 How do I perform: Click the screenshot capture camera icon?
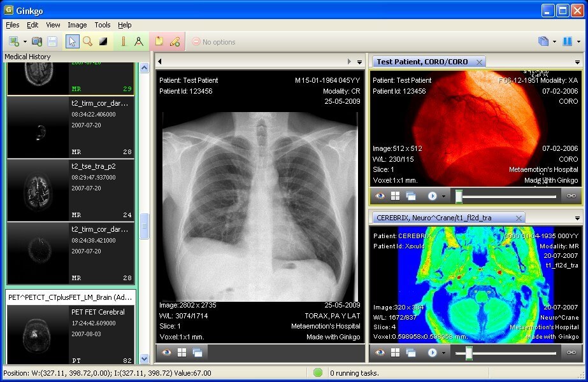coord(36,41)
